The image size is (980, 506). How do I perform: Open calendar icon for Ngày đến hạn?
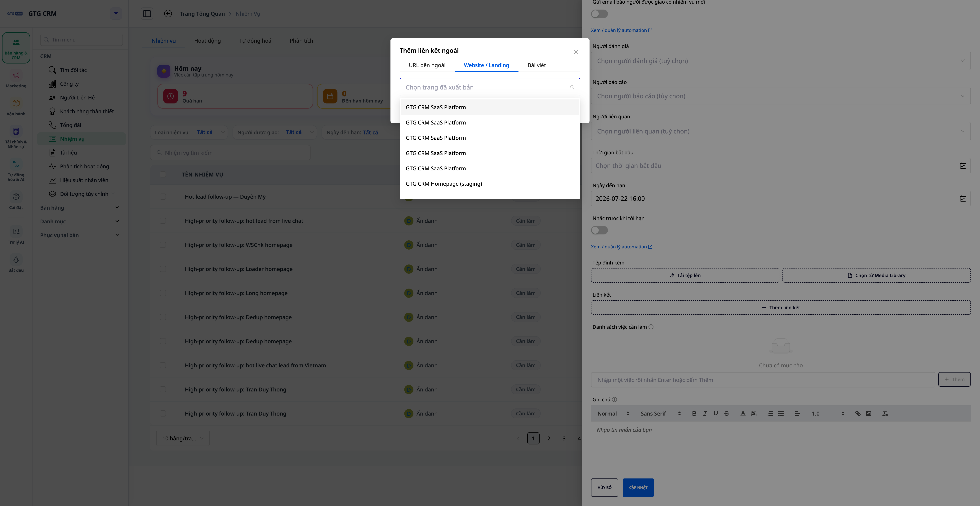[x=963, y=198]
